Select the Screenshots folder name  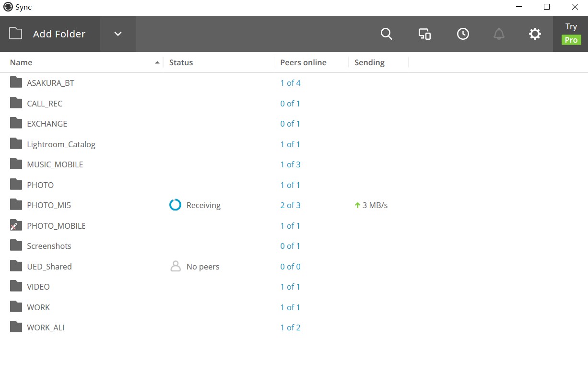point(49,246)
